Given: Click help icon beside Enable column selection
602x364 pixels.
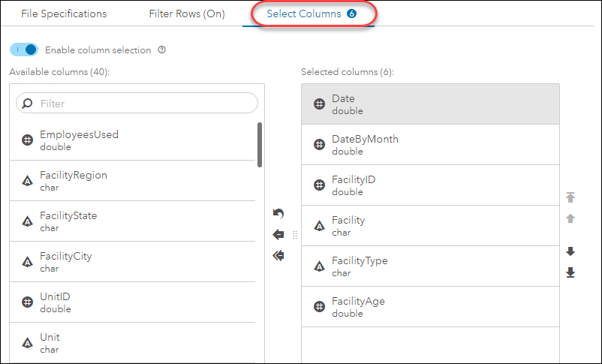Looking at the screenshot, I should tap(162, 50).
